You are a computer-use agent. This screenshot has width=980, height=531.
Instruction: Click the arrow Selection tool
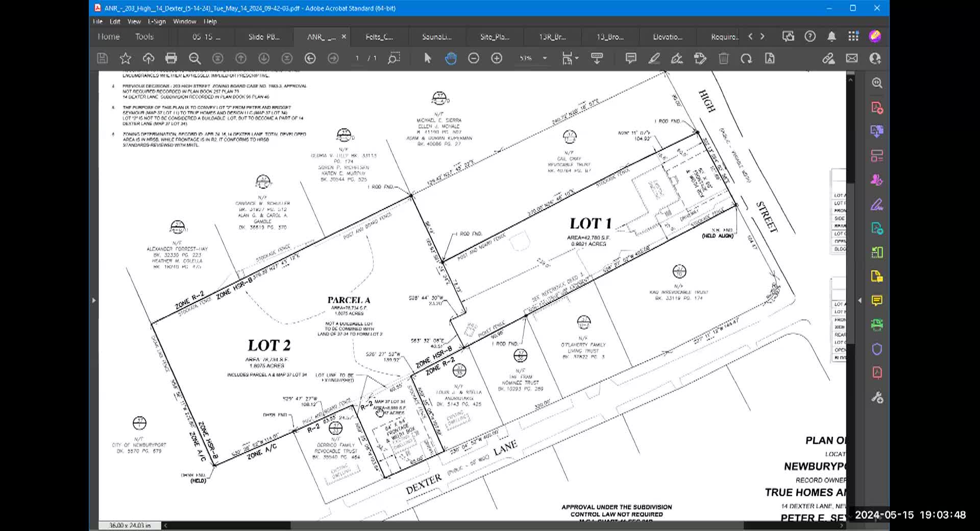(428, 58)
